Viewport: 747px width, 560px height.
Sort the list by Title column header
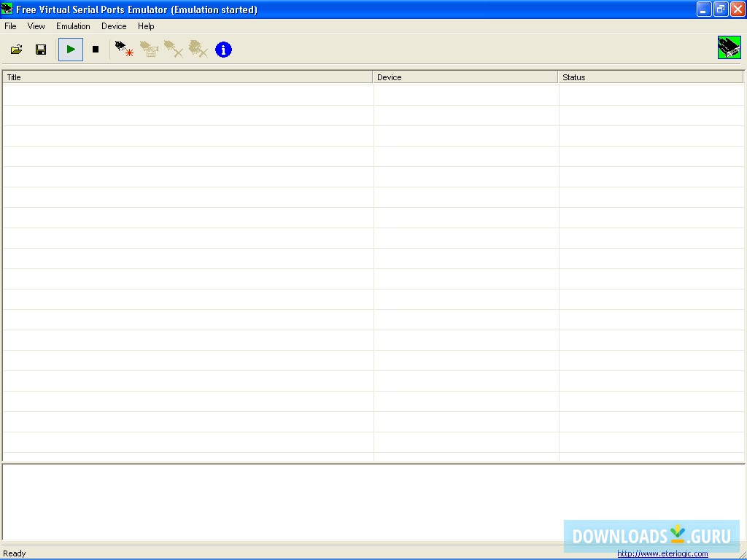click(187, 77)
